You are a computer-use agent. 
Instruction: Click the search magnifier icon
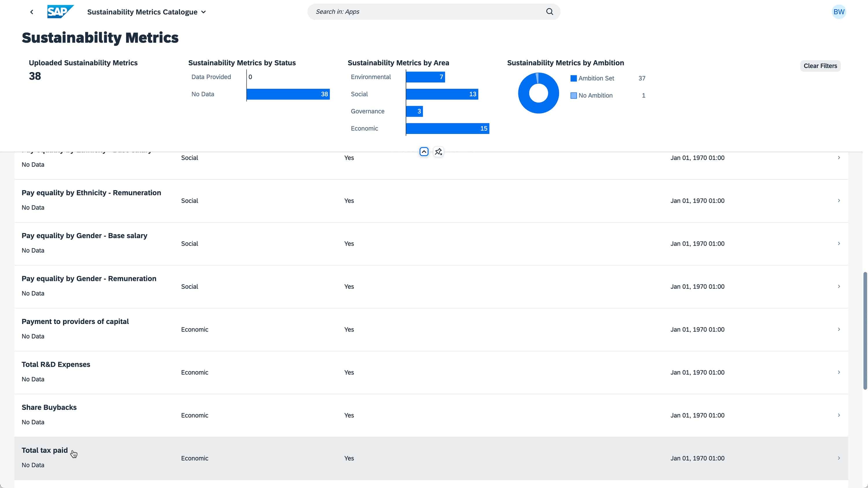tap(550, 11)
